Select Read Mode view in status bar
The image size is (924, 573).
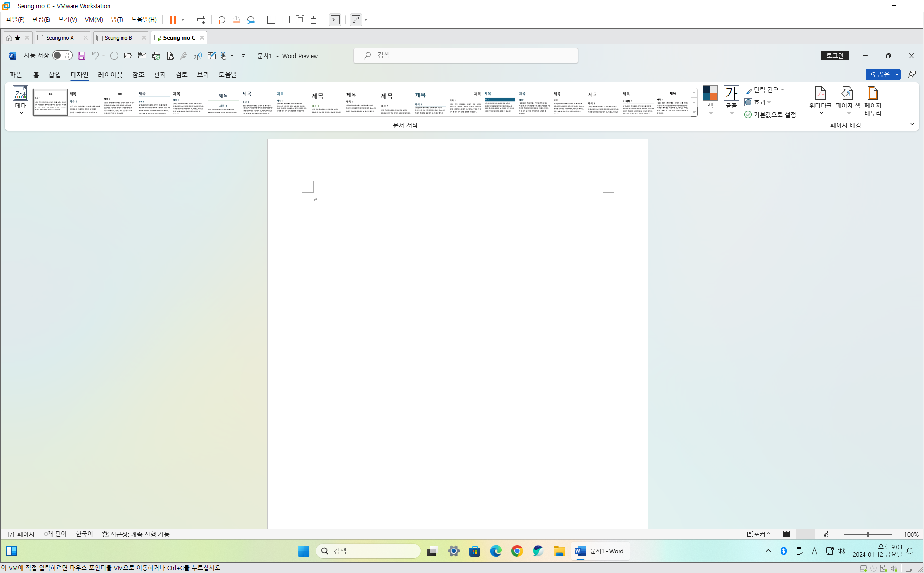point(786,534)
